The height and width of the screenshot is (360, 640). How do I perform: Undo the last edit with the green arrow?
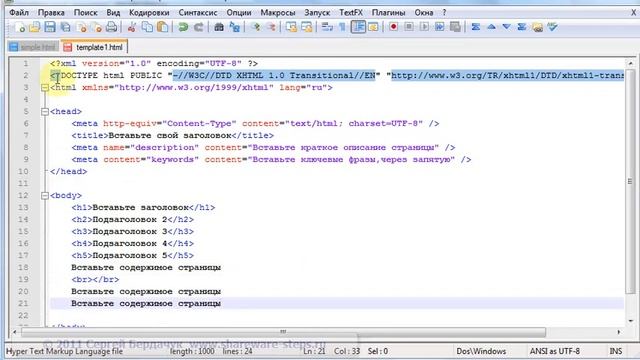pos(183,27)
